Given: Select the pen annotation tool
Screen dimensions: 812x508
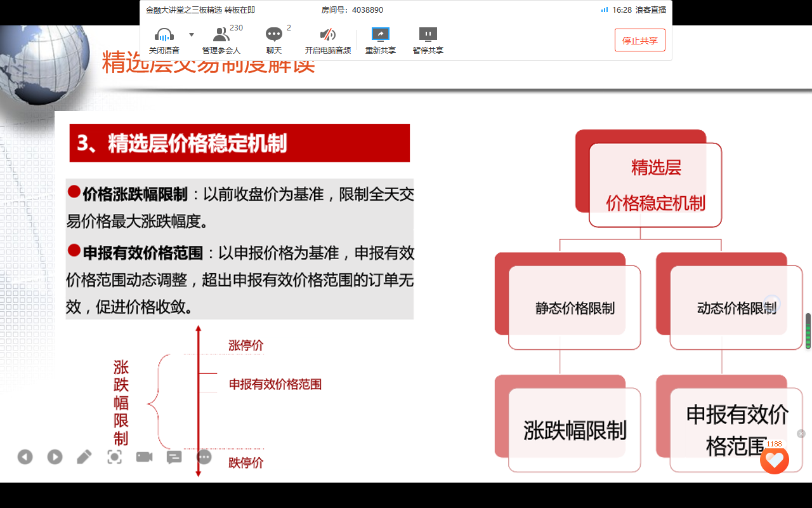Looking at the screenshot, I should (84, 457).
